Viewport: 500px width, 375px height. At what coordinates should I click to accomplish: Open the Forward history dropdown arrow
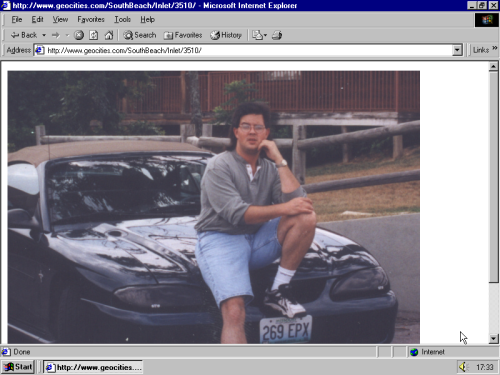point(67,35)
